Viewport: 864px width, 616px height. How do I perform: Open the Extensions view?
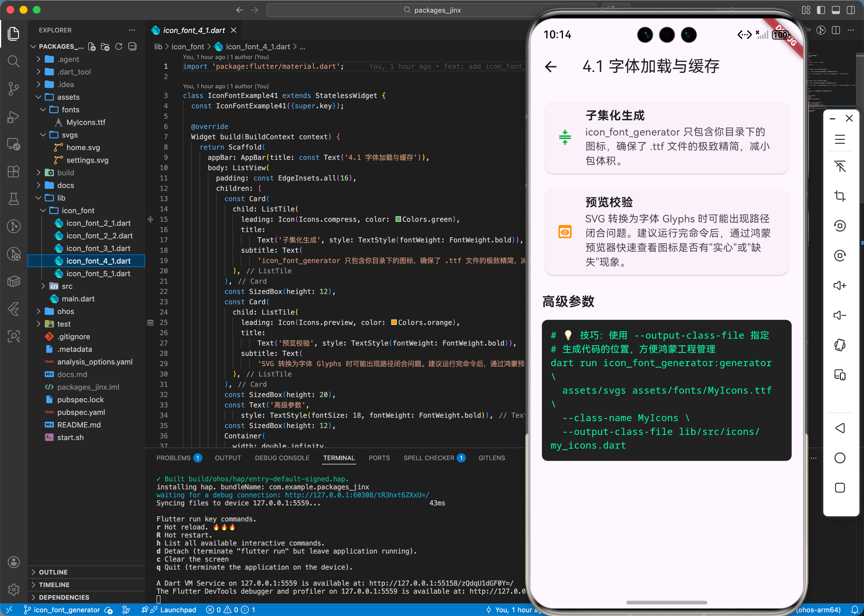[x=14, y=171]
